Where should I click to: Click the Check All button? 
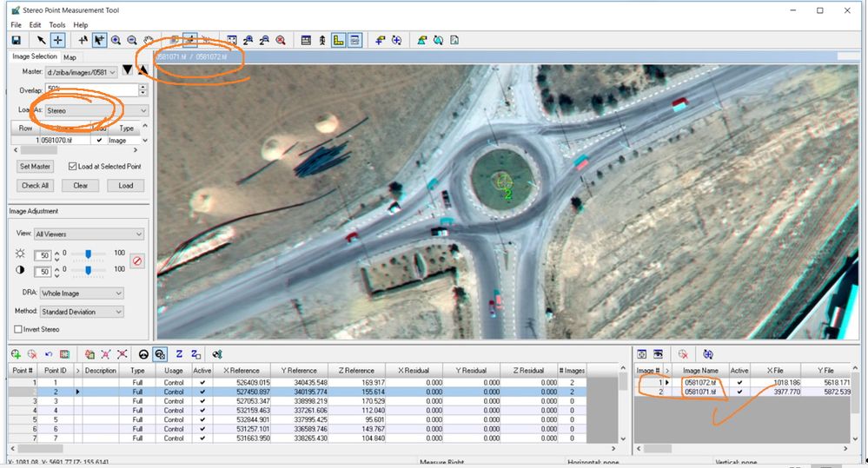coord(35,186)
